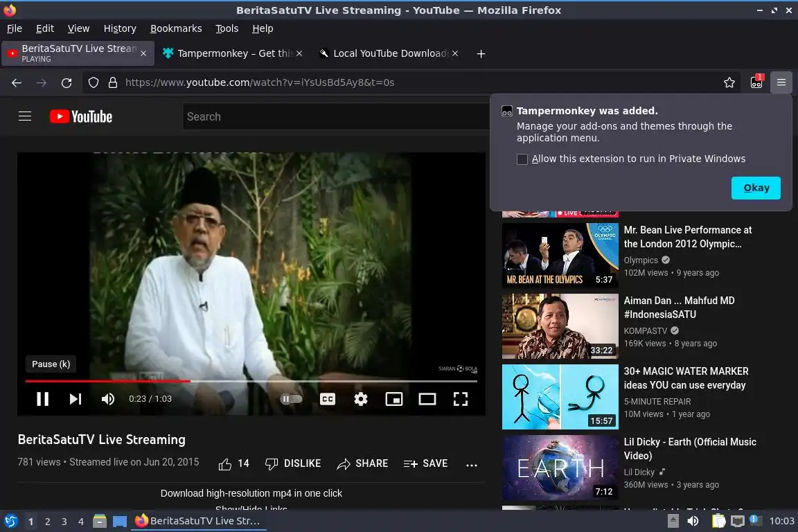Click the SHARE button

pyautogui.click(x=362, y=464)
